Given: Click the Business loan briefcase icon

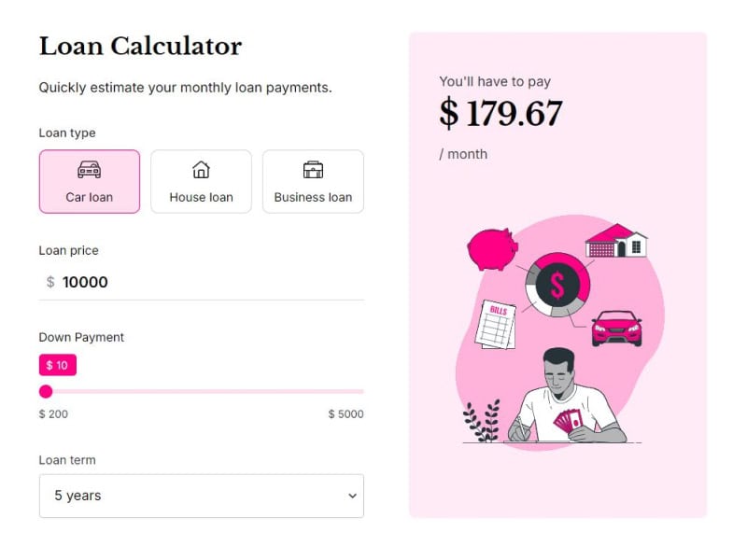Looking at the screenshot, I should point(314,170).
